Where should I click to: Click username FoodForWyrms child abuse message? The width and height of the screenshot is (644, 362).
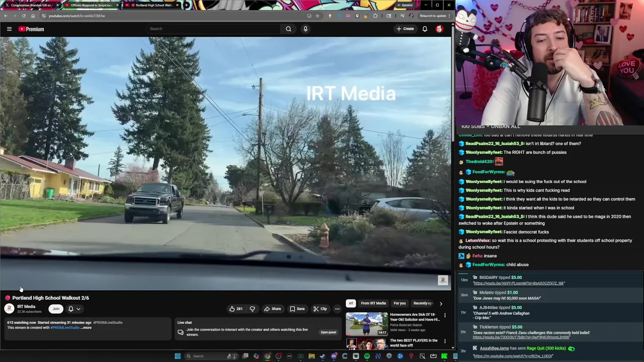click(x=488, y=264)
